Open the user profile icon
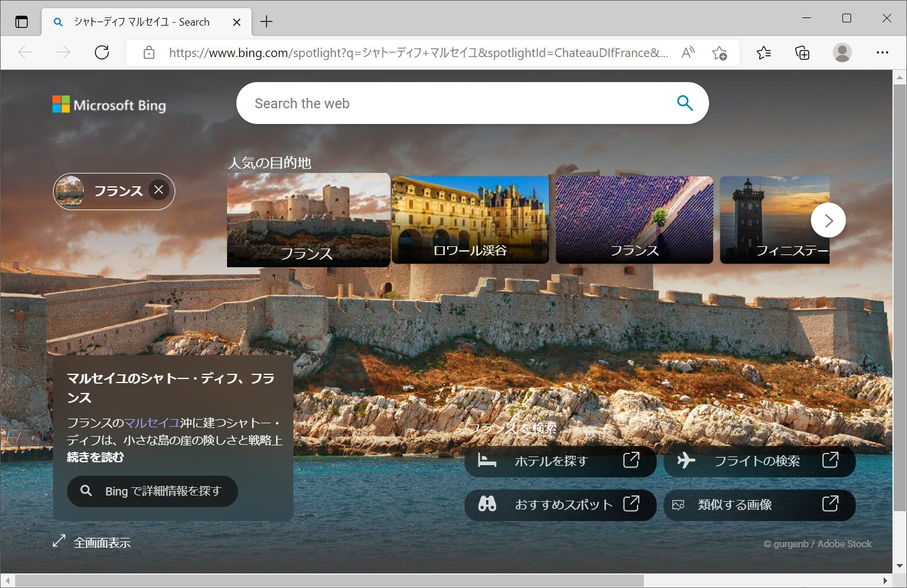Viewport: 907px width, 588px height. coord(842,53)
